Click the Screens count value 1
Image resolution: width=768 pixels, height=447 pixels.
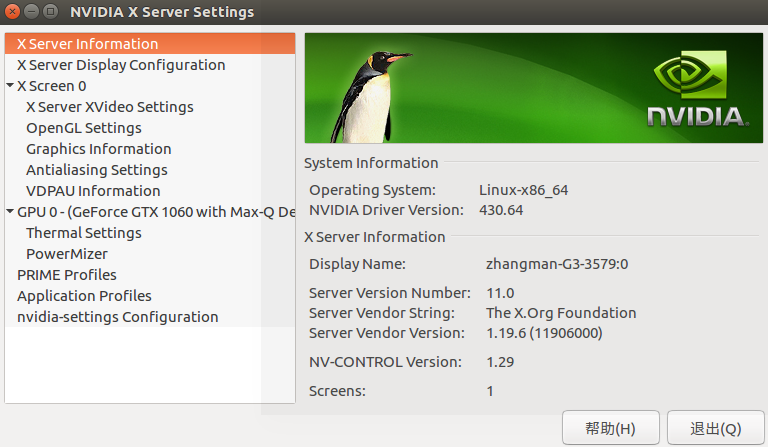click(x=490, y=391)
